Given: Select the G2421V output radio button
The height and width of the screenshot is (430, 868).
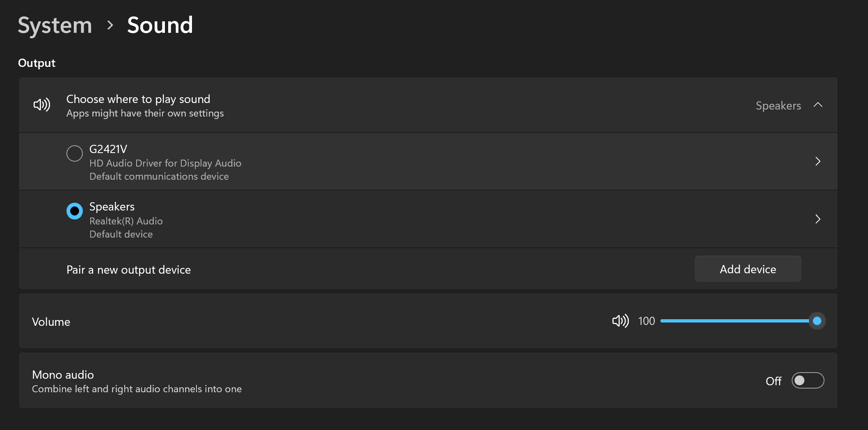Looking at the screenshot, I should point(75,153).
